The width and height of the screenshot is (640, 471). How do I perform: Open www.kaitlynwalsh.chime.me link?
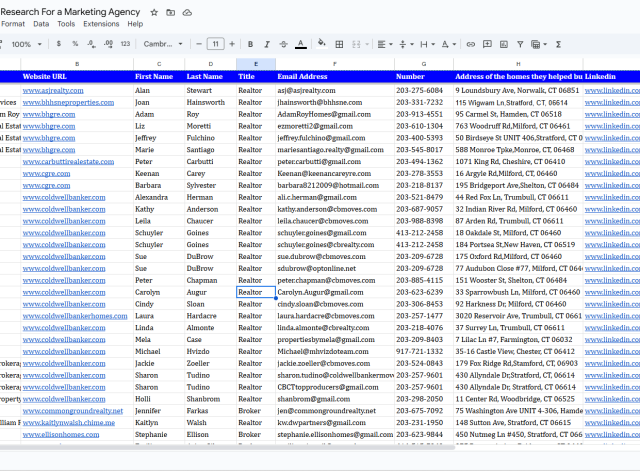coord(69,422)
